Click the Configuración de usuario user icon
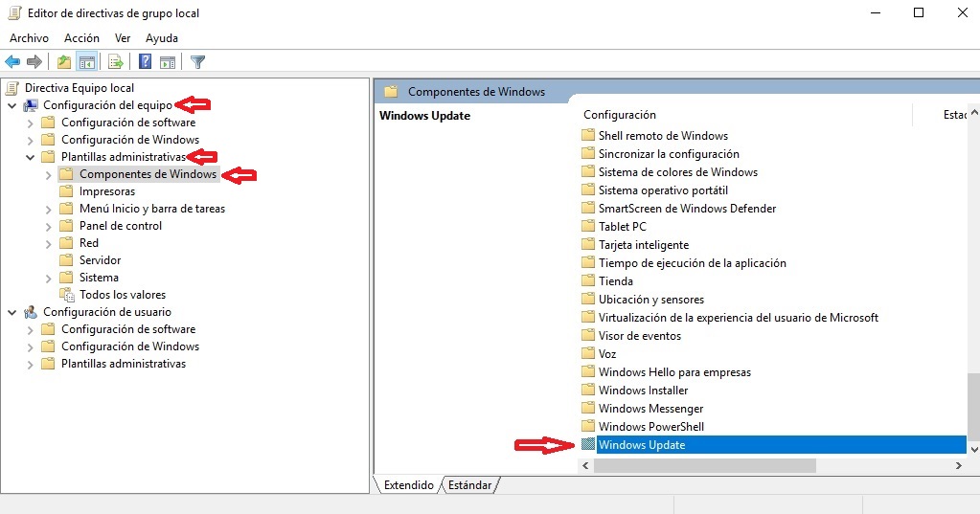The height and width of the screenshot is (514, 980). (30, 312)
